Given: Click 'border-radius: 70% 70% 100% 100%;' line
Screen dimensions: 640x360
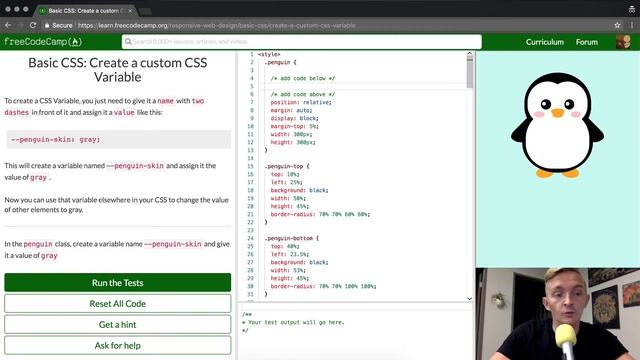Looking at the screenshot, I should (x=323, y=286).
